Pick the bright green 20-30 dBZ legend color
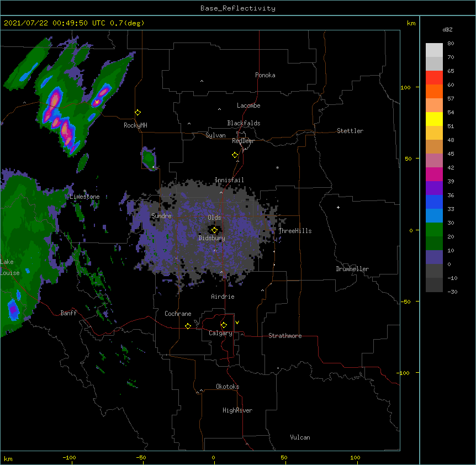The width and height of the screenshot is (476, 465). pos(434,230)
